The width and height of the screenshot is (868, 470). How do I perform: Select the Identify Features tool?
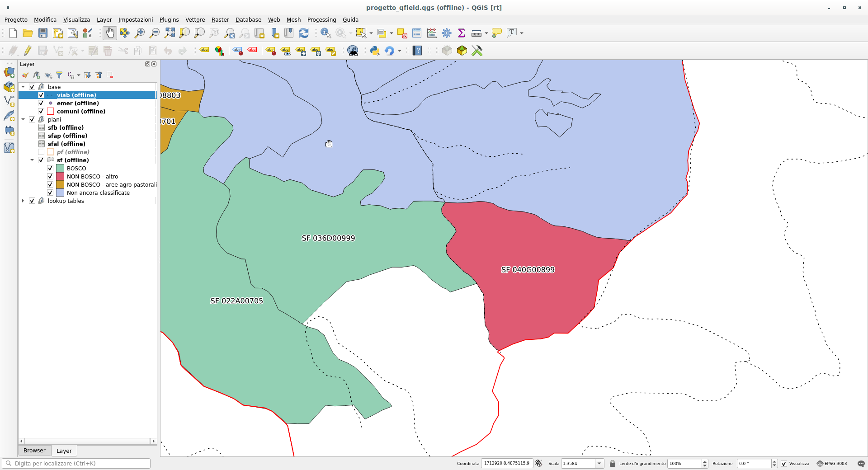(x=326, y=33)
